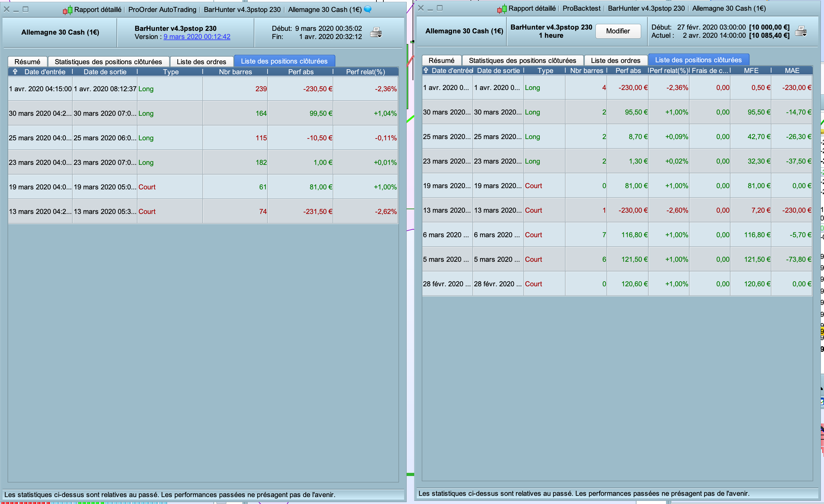Sort left table by Nbr barres column
Viewport: 824px width, 504px height.
click(x=235, y=72)
